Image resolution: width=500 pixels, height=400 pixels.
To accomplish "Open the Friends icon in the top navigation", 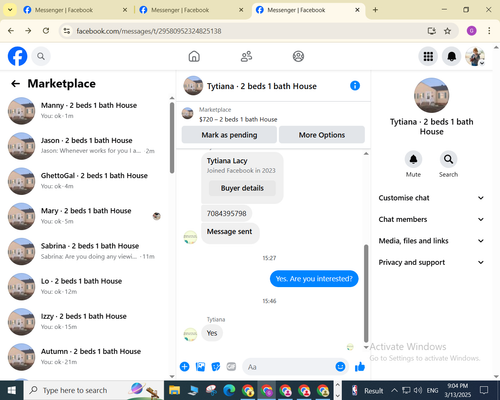I will pos(246,56).
